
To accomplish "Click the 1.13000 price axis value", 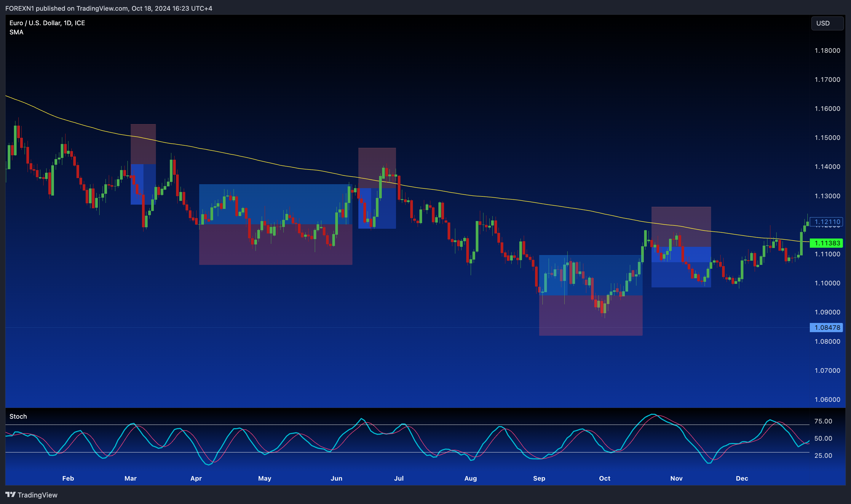I will 827,196.
